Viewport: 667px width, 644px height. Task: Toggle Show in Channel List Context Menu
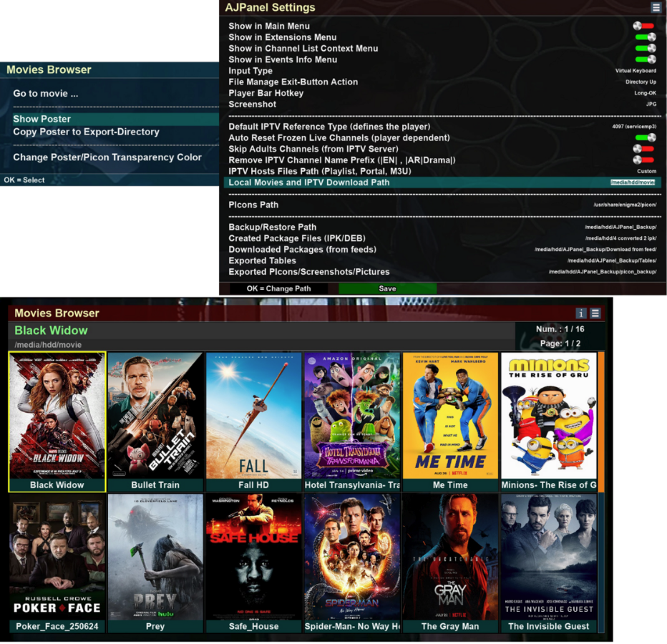[x=646, y=48]
